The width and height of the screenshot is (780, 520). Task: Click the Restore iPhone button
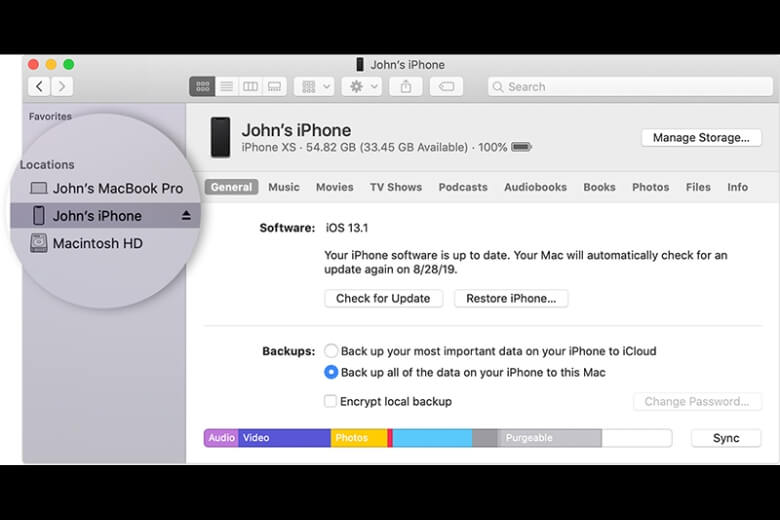[511, 299]
